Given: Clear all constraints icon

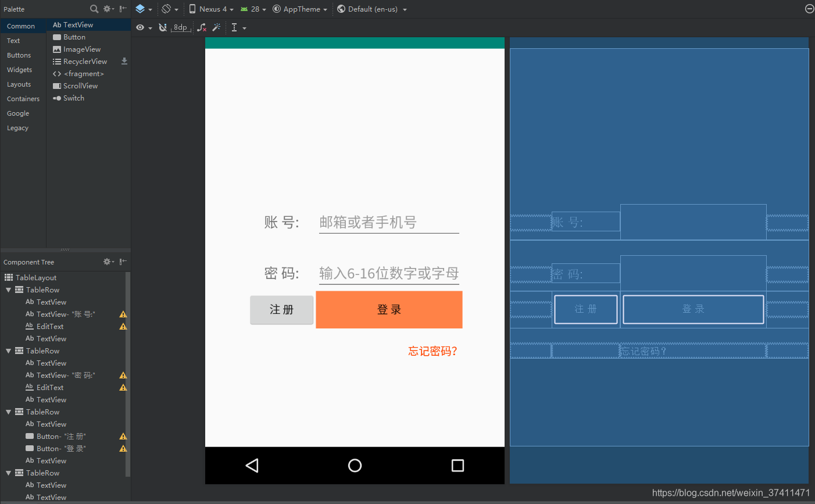Looking at the screenshot, I should [202, 27].
